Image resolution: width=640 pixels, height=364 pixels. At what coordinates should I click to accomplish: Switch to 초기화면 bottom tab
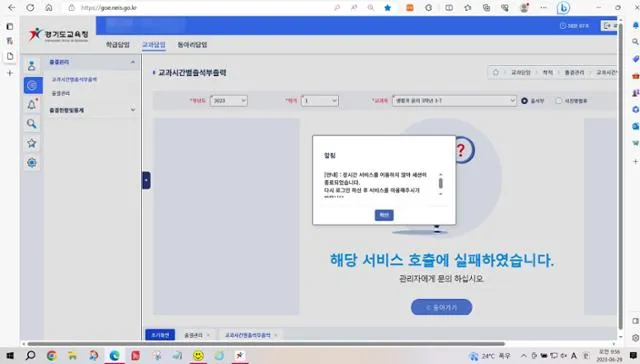click(x=160, y=335)
